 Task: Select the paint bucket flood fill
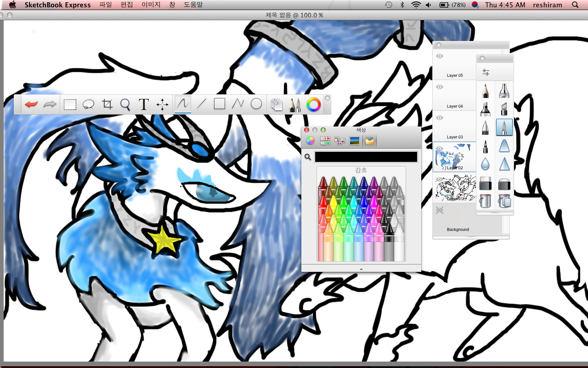[486, 201]
